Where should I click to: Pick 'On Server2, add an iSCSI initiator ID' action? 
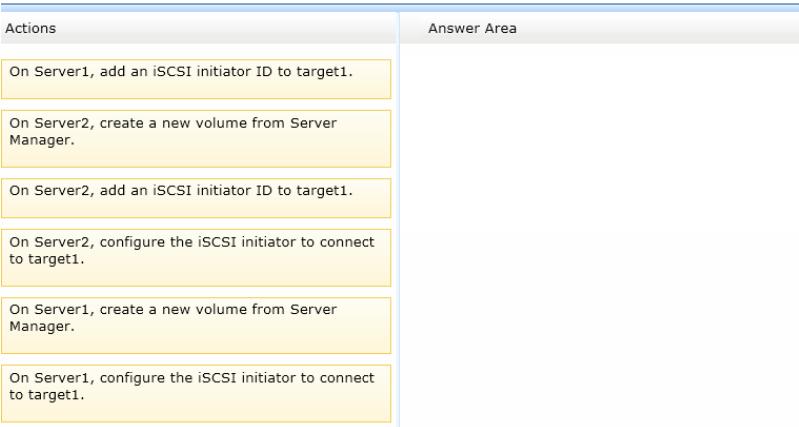tap(196, 198)
